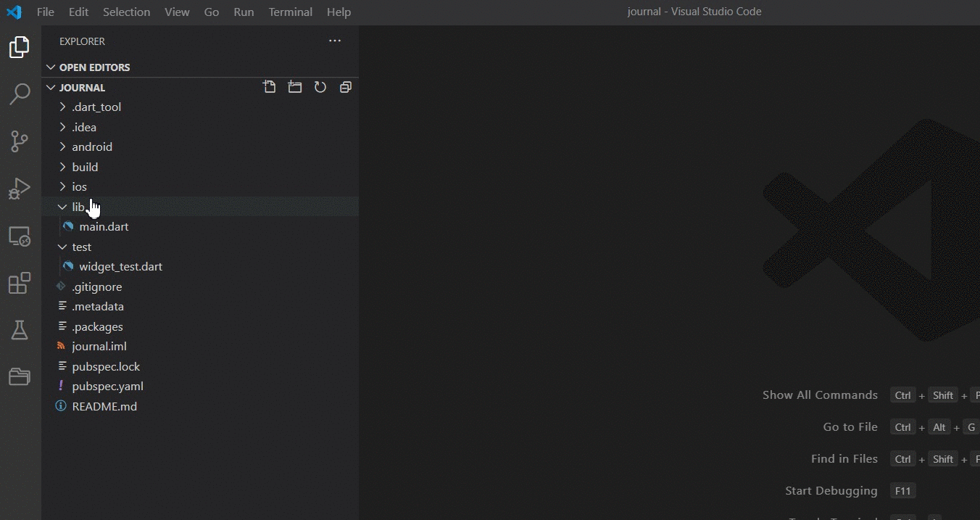
Task: Collapse the lib folder chevron
Action: tap(62, 207)
